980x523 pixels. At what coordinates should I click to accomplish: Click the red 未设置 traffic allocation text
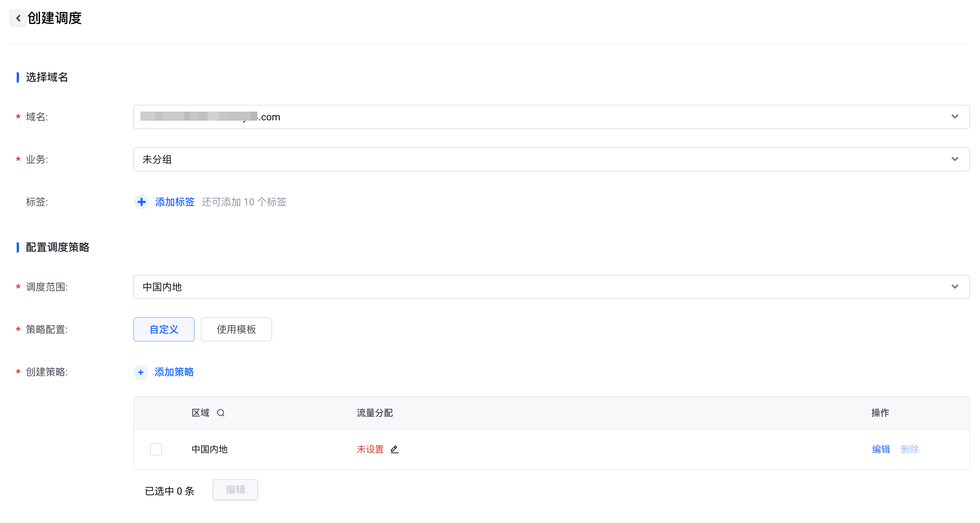pyautogui.click(x=370, y=449)
